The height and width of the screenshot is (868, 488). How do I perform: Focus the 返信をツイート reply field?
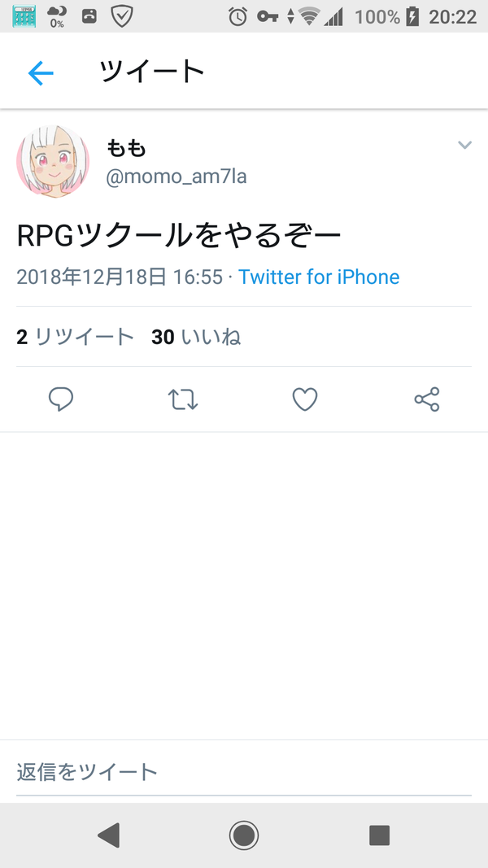point(244,772)
